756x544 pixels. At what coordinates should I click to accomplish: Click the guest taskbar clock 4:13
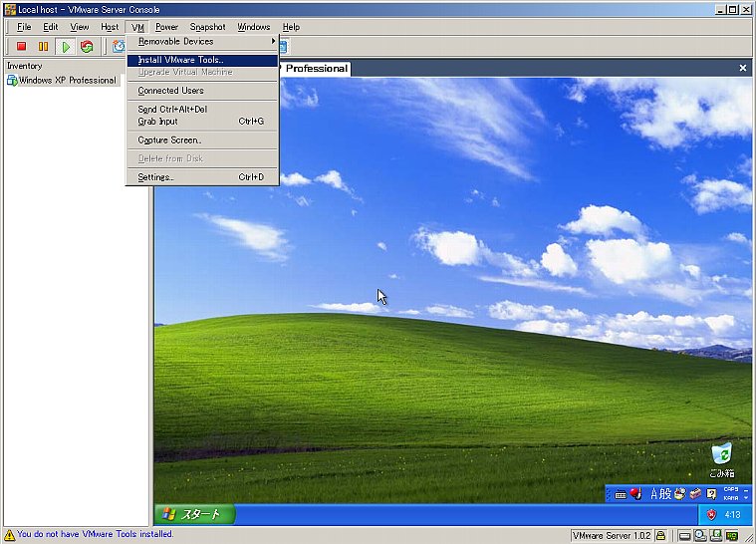coord(732,514)
